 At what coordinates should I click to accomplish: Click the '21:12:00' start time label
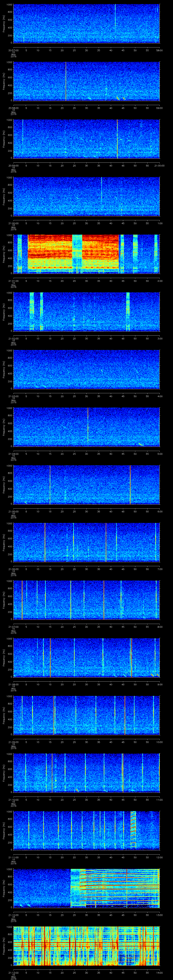13,915
